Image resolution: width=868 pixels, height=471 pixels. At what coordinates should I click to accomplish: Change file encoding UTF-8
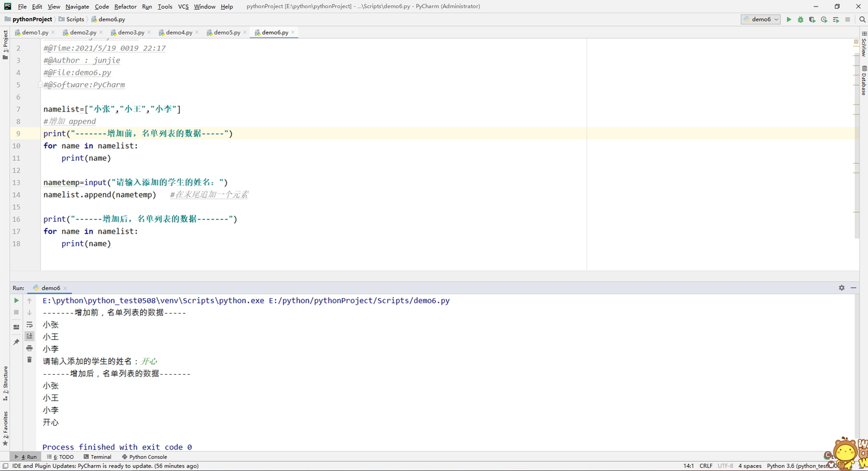[726, 466]
